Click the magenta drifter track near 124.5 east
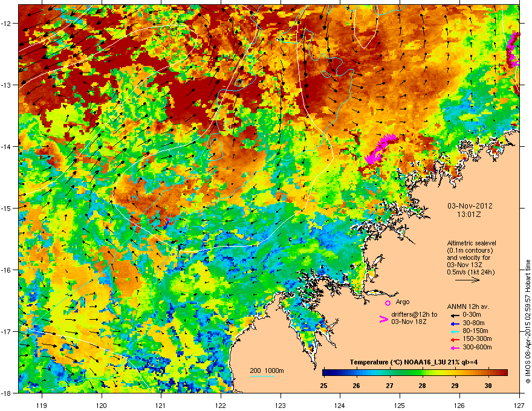 point(380,148)
